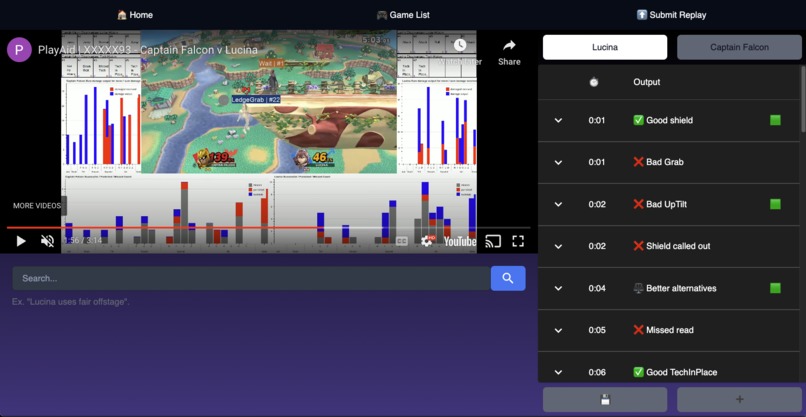This screenshot has height=417, width=806.
Task: Click the LedgeGrab #22 label in video
Action: point(255,99)
